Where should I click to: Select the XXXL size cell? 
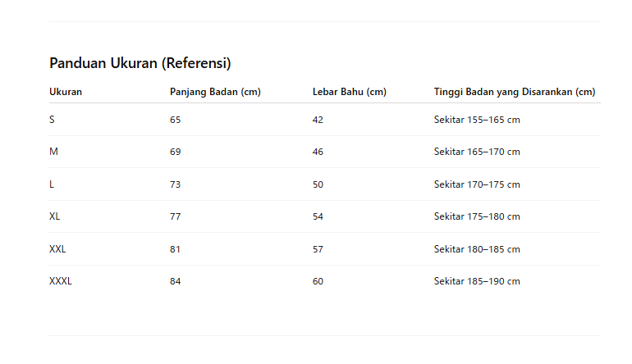pyautogui.click(x=61, y=281)
